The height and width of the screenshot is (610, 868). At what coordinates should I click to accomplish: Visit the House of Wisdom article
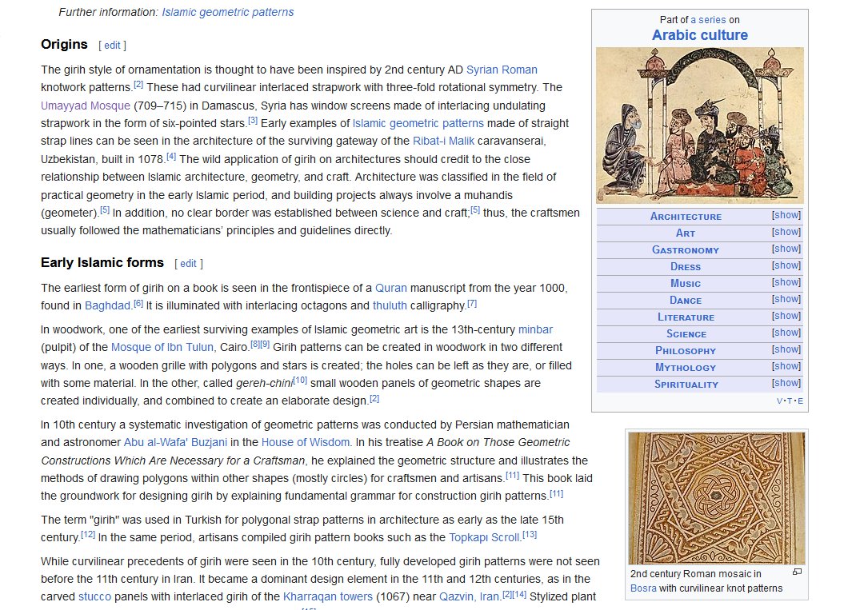point(306,442)
